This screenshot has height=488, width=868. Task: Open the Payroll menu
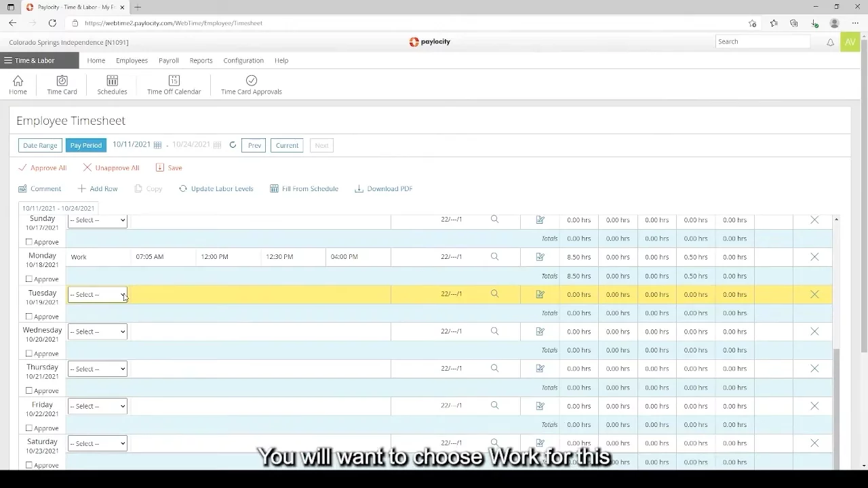tap(168, 60)
